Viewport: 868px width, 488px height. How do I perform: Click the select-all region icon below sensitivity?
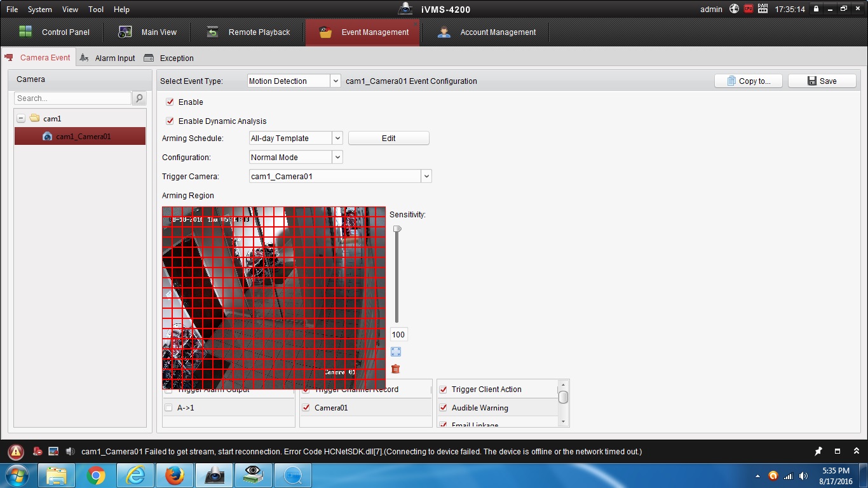[396, 352]
